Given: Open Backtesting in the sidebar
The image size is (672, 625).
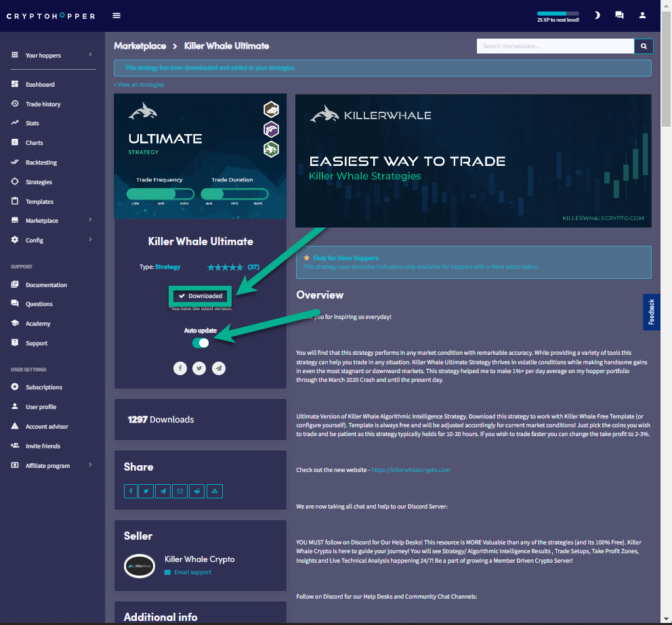Looking at the screenshot, I should coord(41,163).
